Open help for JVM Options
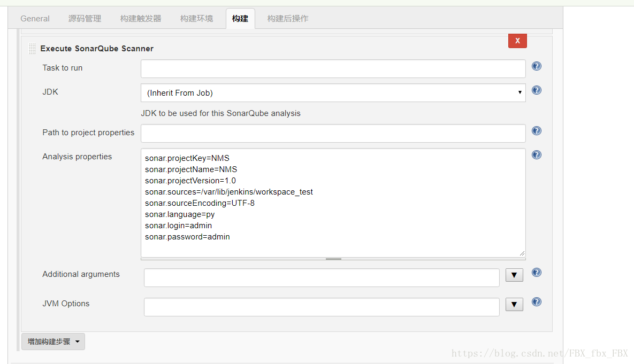 537,302
